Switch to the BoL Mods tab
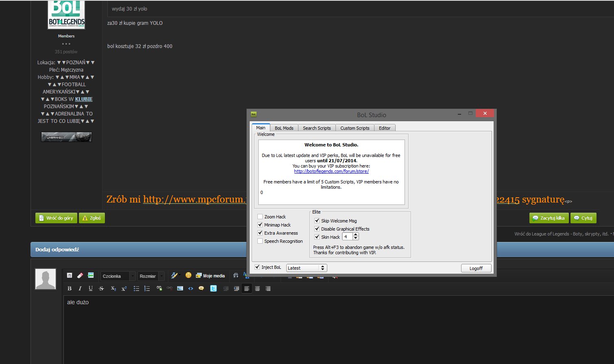The height and width of the screenshot is (364, 614). 284,128
